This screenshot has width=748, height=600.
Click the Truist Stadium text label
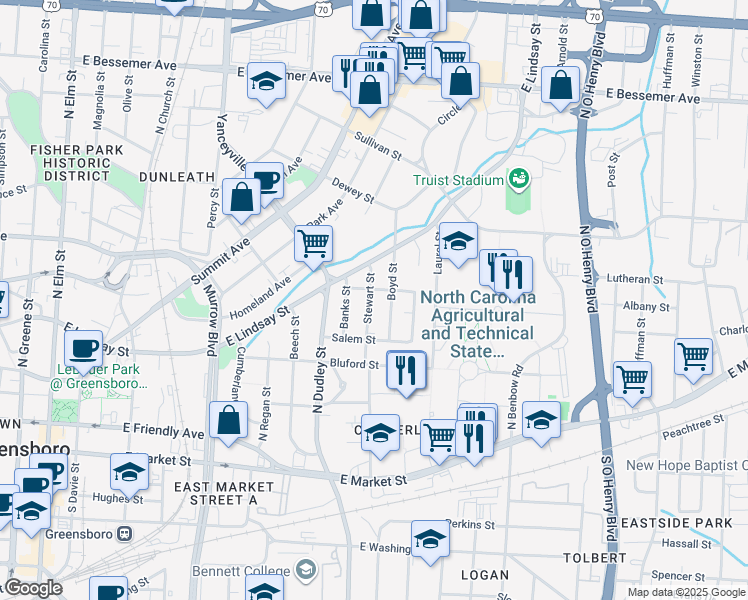click(x=458, y=181)
